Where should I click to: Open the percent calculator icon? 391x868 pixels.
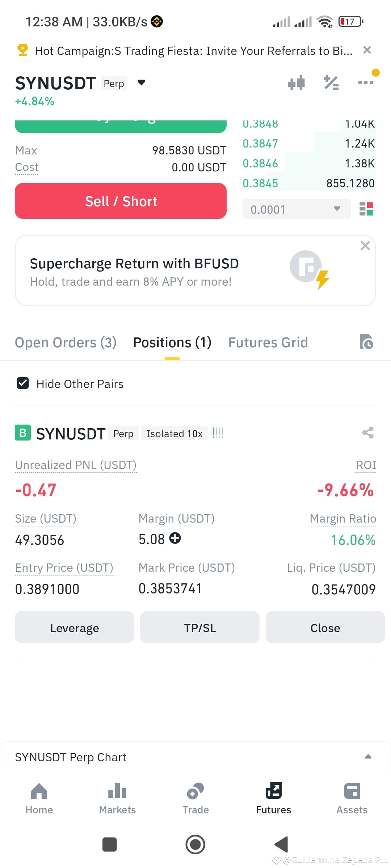tap(331, 83)
